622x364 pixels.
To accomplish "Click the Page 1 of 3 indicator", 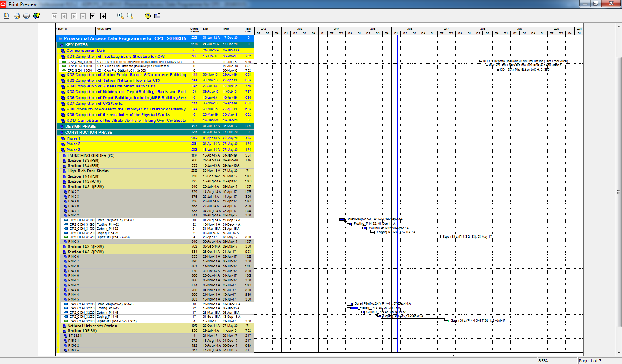I will pos(590,361).
